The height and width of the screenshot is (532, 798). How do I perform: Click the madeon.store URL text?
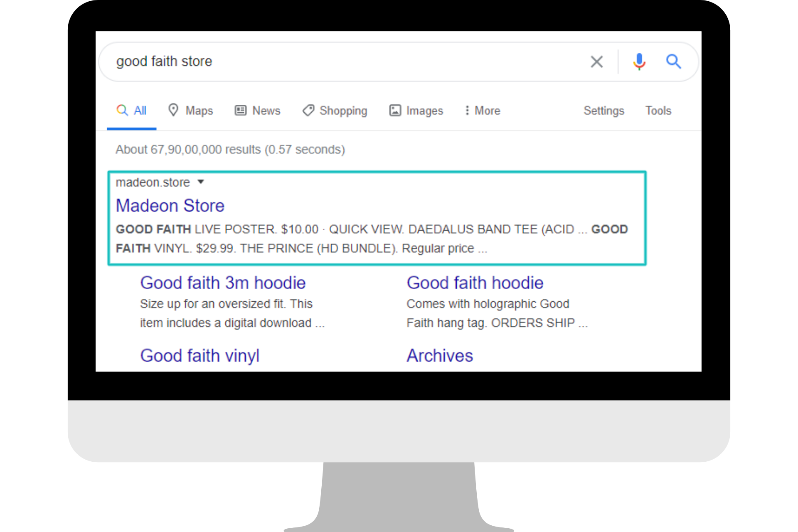[153, 182]
